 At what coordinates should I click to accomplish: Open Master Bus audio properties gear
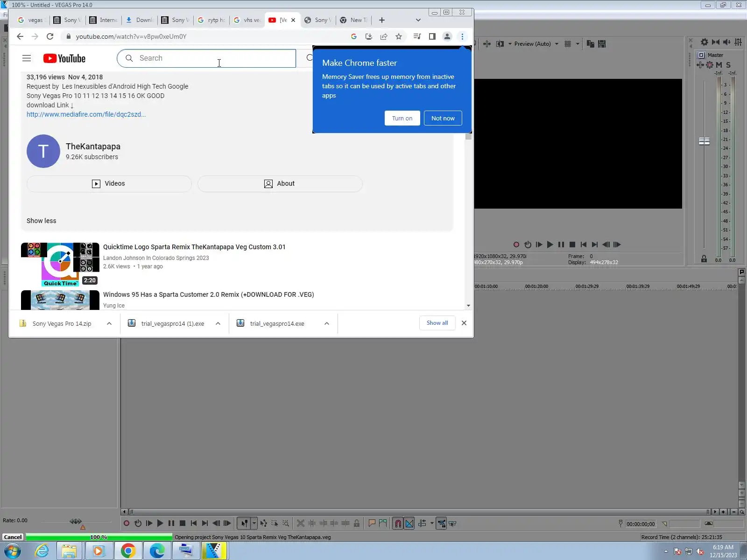(x=705, y=42)
